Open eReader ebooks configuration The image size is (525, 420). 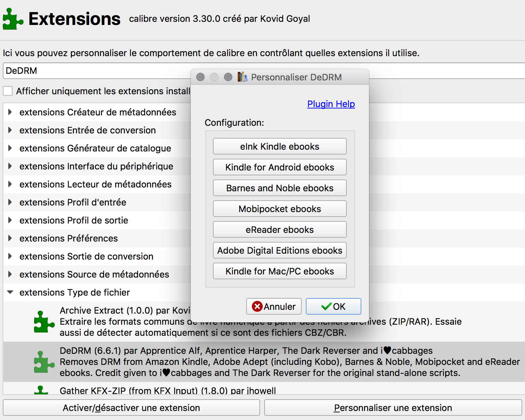point(279,229)
